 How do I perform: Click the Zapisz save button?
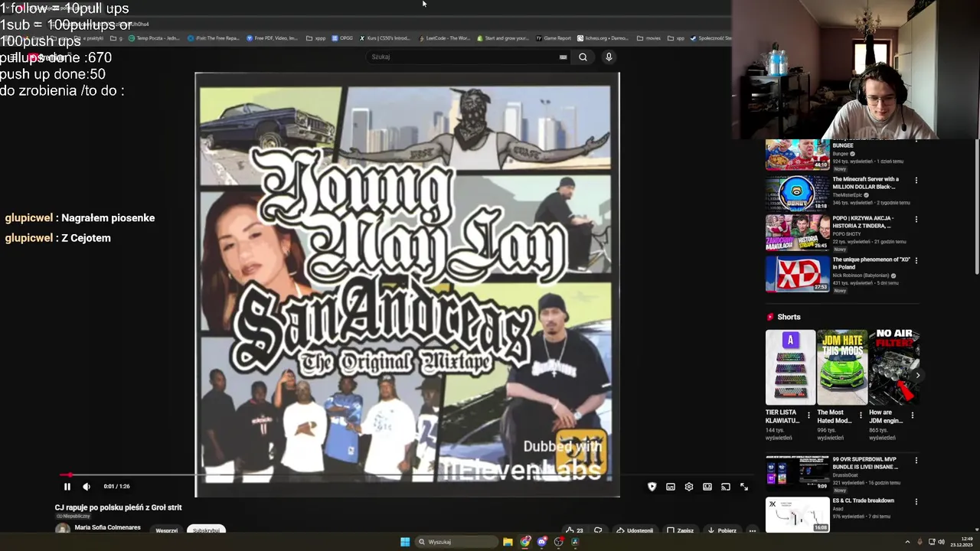(x=680, y=530)
